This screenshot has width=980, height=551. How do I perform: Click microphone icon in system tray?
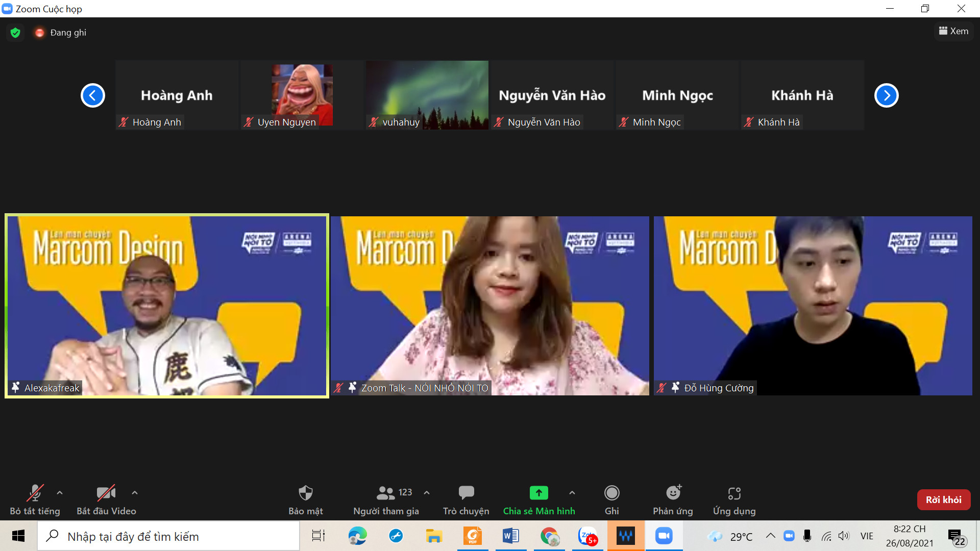click(x=807, y=536)
